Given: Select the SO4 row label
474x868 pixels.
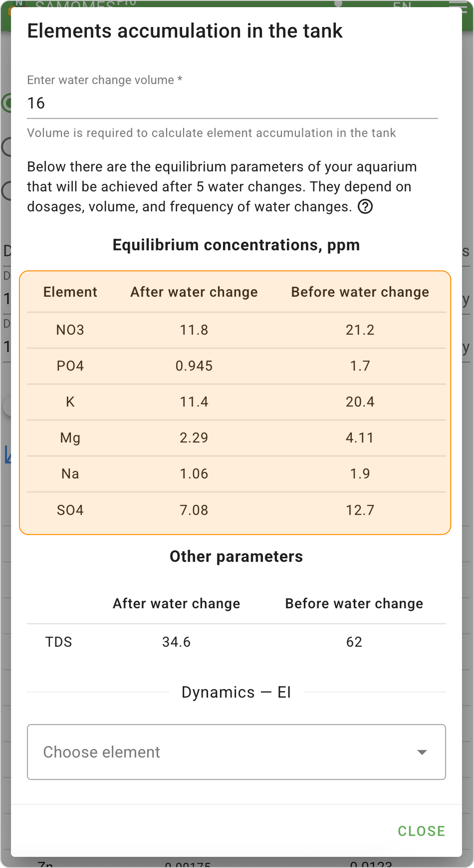Looking at the screenshot, I should click(70, 510).
